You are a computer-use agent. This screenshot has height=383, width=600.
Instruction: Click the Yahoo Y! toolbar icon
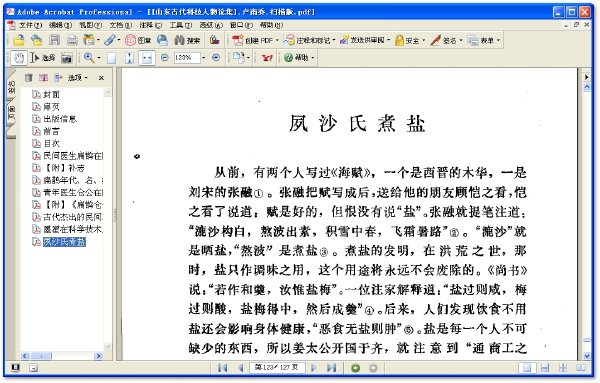click(x=267, y=58)
